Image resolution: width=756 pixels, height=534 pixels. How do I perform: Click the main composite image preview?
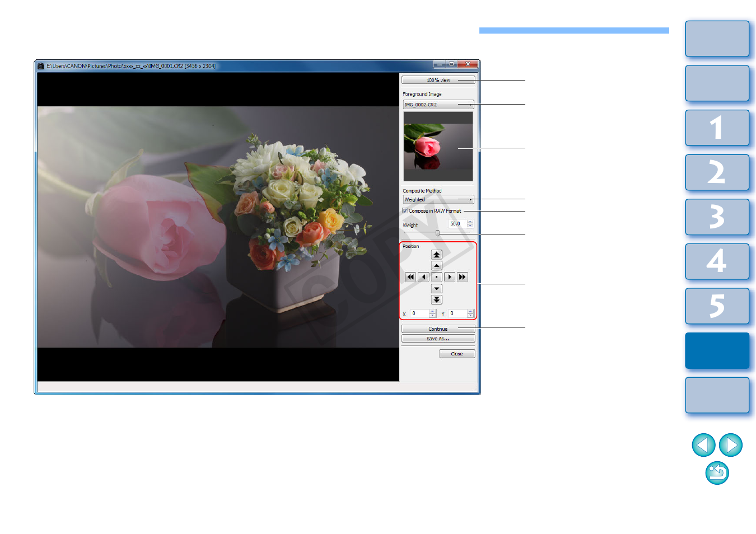click(218, 227)
